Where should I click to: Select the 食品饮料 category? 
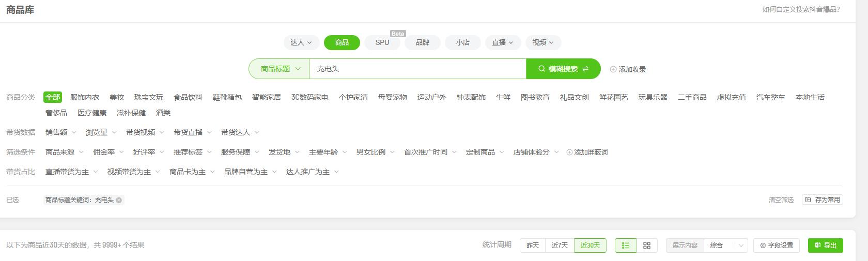[x=188, y=97]
